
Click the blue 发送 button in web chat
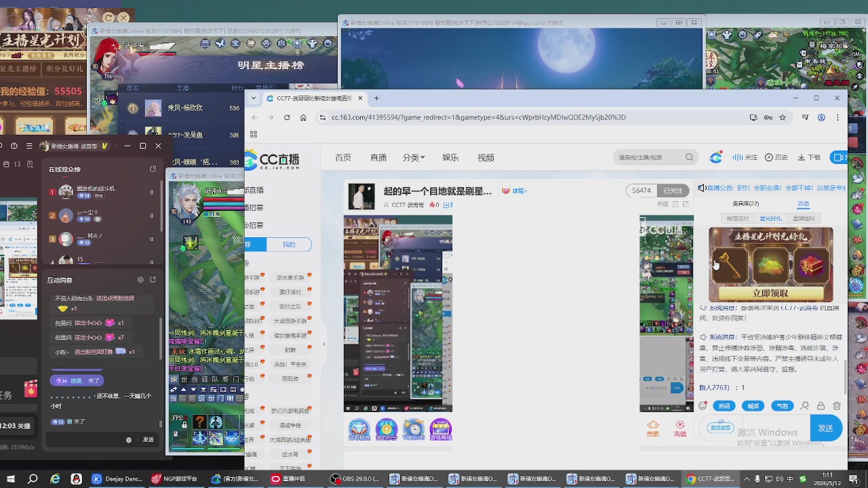[x=825, y=428]
